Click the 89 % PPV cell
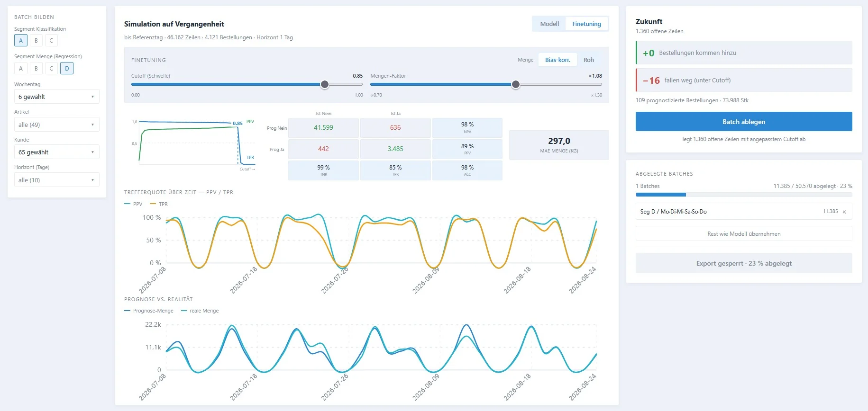 [467, 149]
